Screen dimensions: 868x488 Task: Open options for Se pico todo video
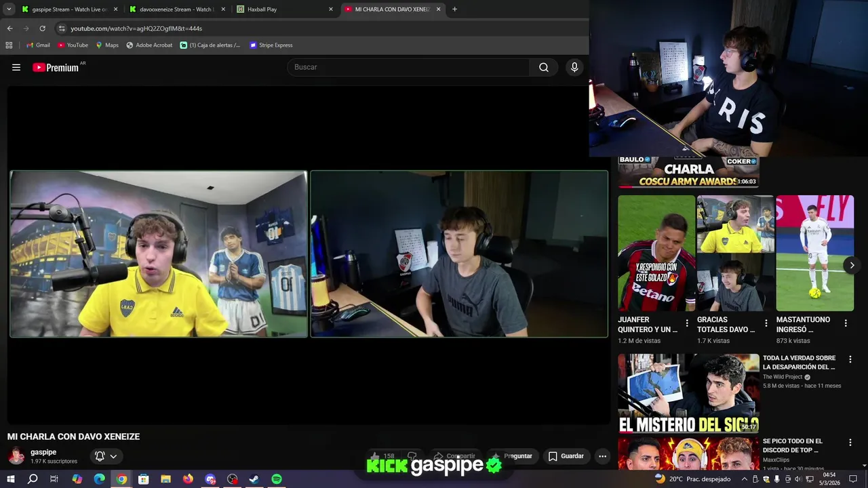pos(850,443)
